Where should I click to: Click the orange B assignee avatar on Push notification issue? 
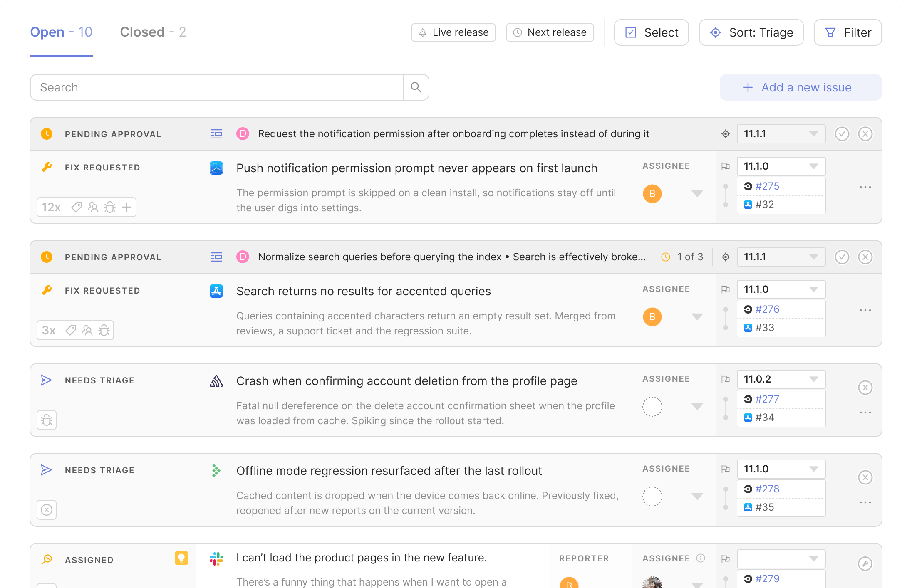[652, 194]
